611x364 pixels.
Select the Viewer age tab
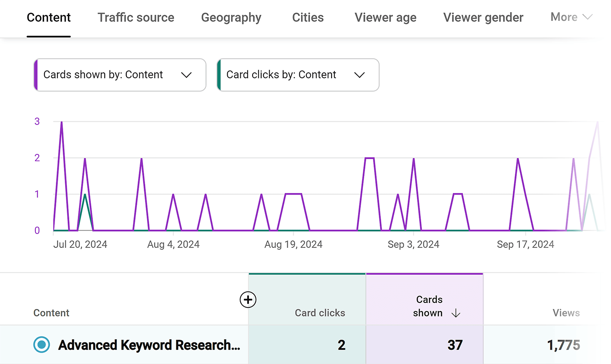tap(386, 18)
